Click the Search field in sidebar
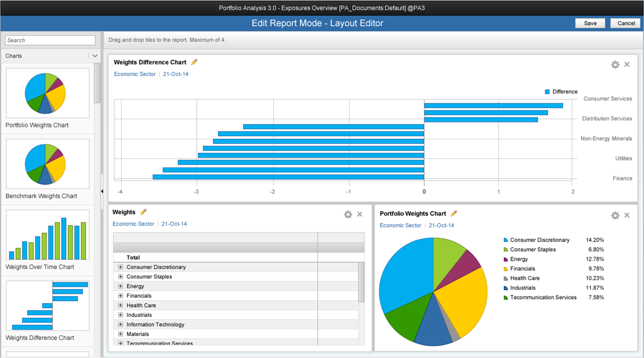 [50, 40]
